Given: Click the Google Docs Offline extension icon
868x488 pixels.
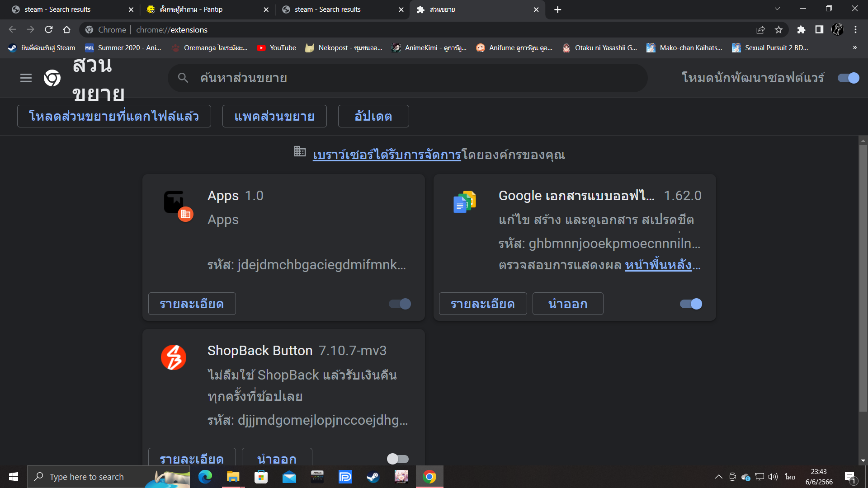Looking at the screenshot, I should click(x=465, y=202).
